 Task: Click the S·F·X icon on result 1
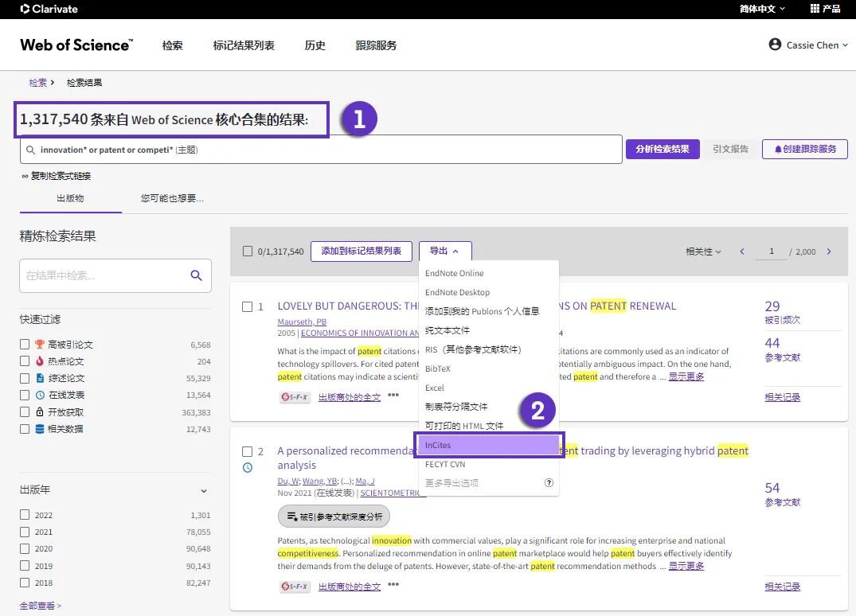295,396
